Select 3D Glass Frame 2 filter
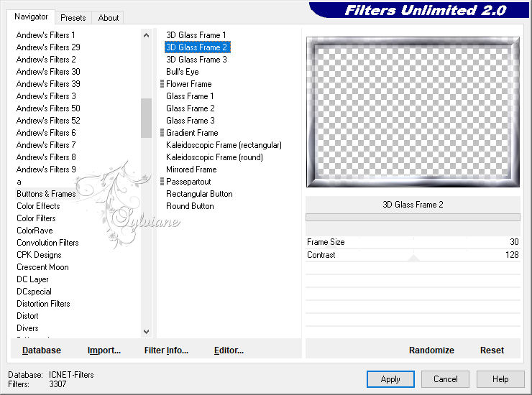Viewport: 532px width, 395px height. tap(197, 47)
